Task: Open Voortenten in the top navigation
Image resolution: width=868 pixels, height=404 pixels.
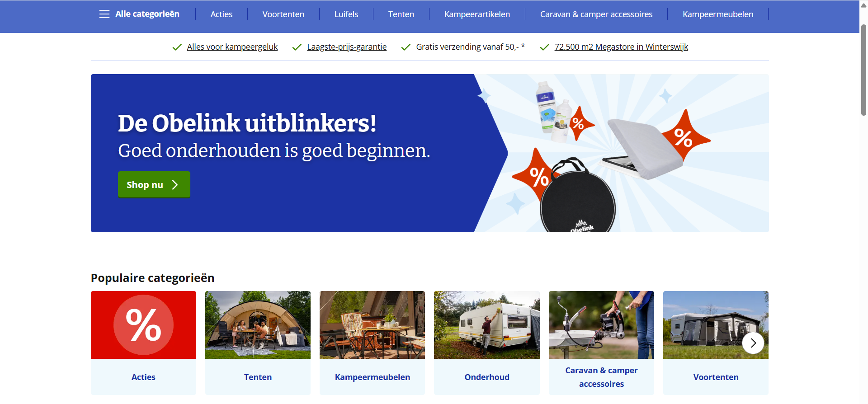Action: pyautogui.click(x=283, y=14)
